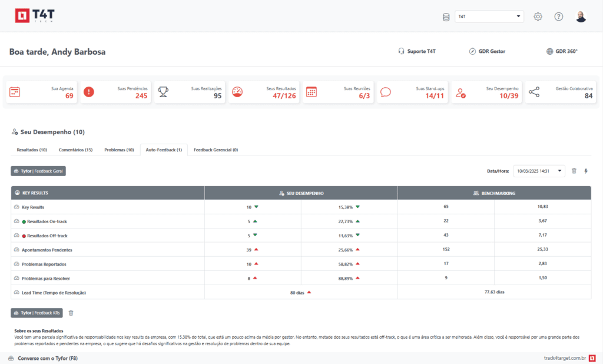The image size is (603, 364).
Task: Open Gestão Colaborativa share card
Action: tap(561, 92)
